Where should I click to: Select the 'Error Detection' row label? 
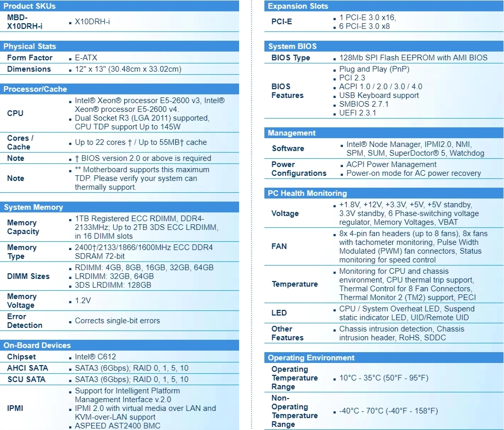pyautogui.click(x=25, y=321)
